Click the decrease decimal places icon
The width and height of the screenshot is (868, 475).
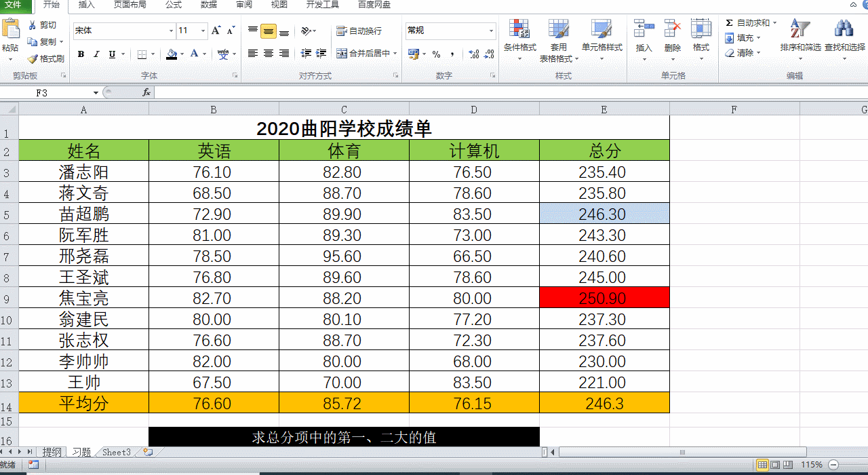point(490,54)
